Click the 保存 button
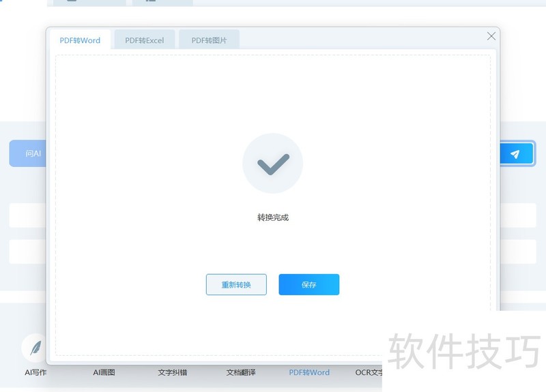This screenshot has height=392, width=546. [308, 285]
